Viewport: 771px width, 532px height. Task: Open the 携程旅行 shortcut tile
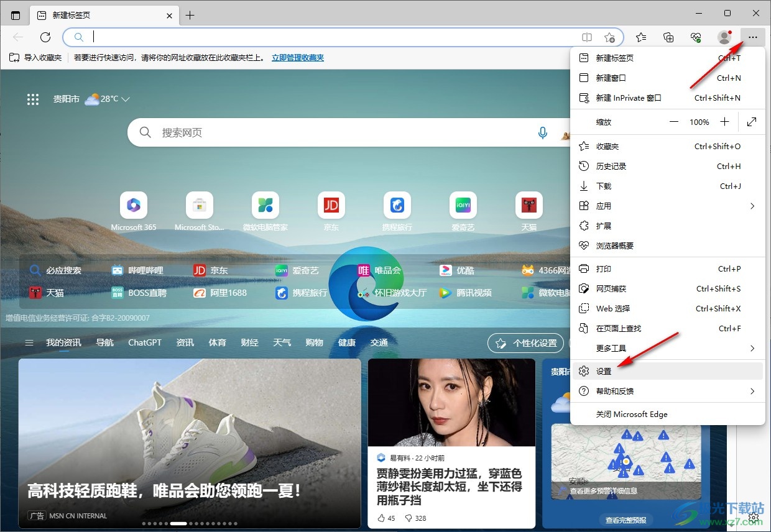[397, 211]
